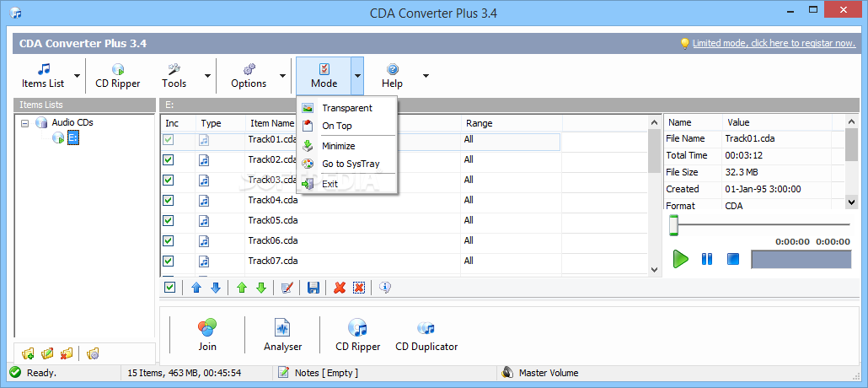The height and width of the screenshot is (388, 868).
Task: Uncheck the Track04.cda include checkbox
Action: pos(169,200)
